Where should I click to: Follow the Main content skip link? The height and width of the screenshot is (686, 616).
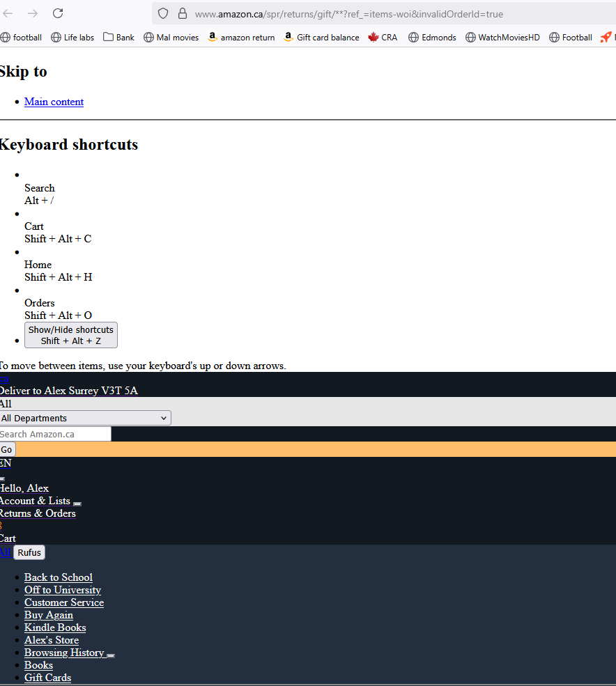coord(54,102)
